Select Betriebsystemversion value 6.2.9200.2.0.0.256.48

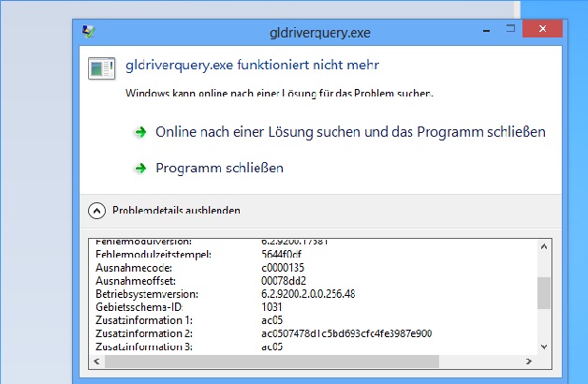308,294
